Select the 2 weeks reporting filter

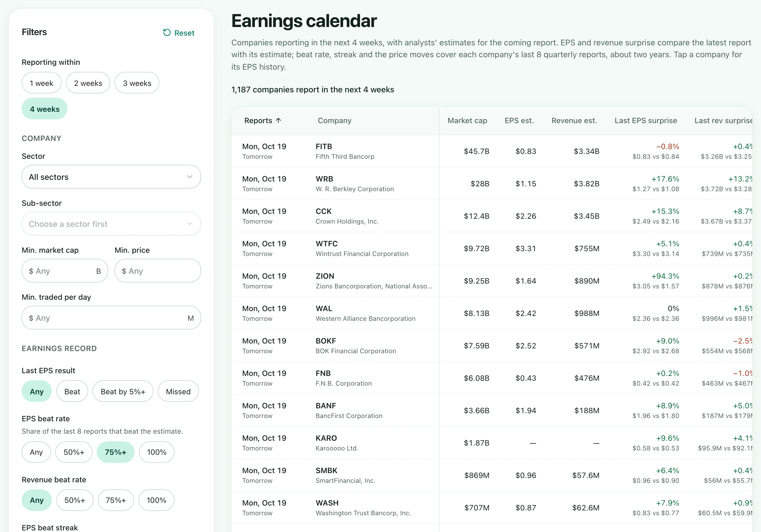pos(88,83)
